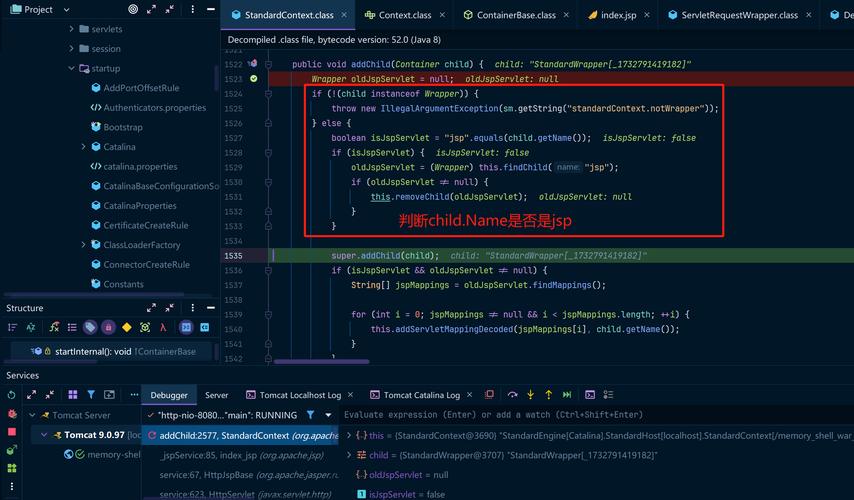Open Bootstrap class in project tree
This screenshot has width=854, height=500.
click(x=123, y=127)
